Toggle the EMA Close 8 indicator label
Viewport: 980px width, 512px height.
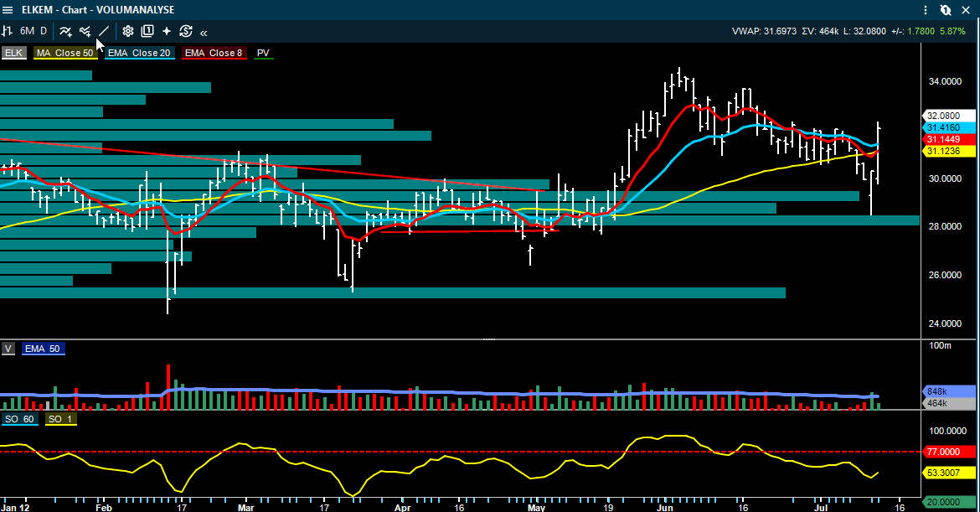(x=213, y=53)
